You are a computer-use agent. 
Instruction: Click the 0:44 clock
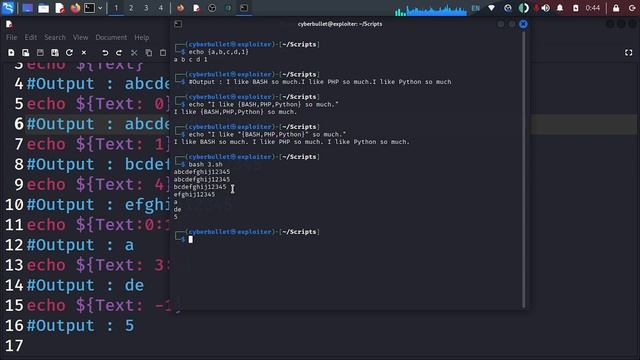(x=593, y=8)
